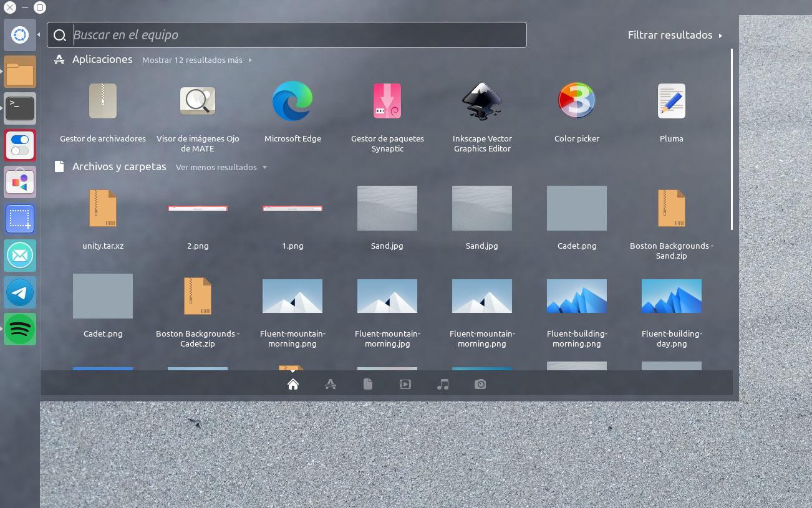Click the Ubuntu dash launcher icon
Viewport: 812px width, 508px height.
tap(20, 36)
